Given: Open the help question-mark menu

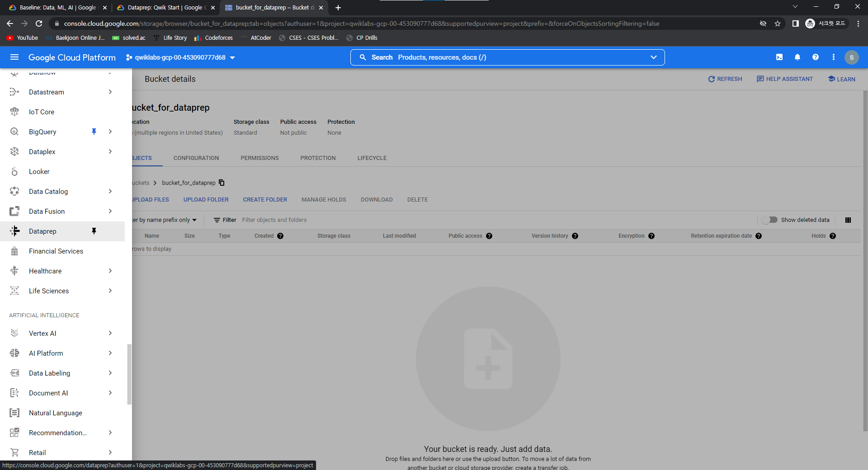Looking at the screenshot, I should tap(816, 57).
